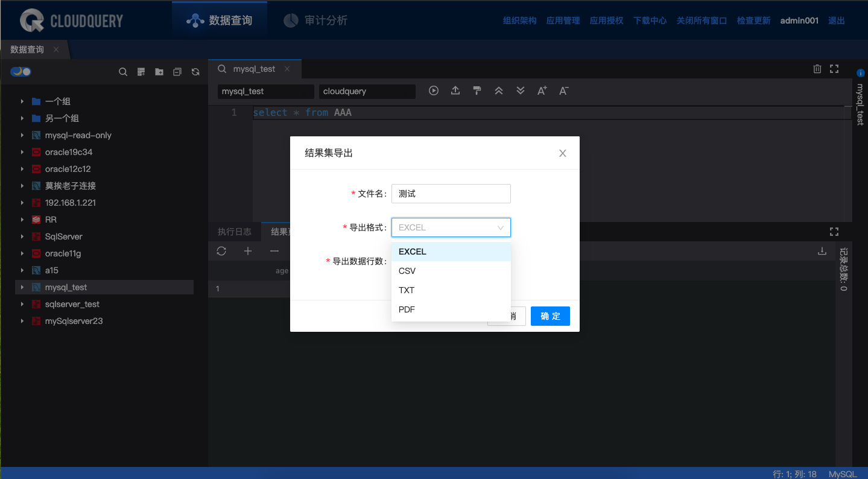Click the download results icon

coord(822,251)
